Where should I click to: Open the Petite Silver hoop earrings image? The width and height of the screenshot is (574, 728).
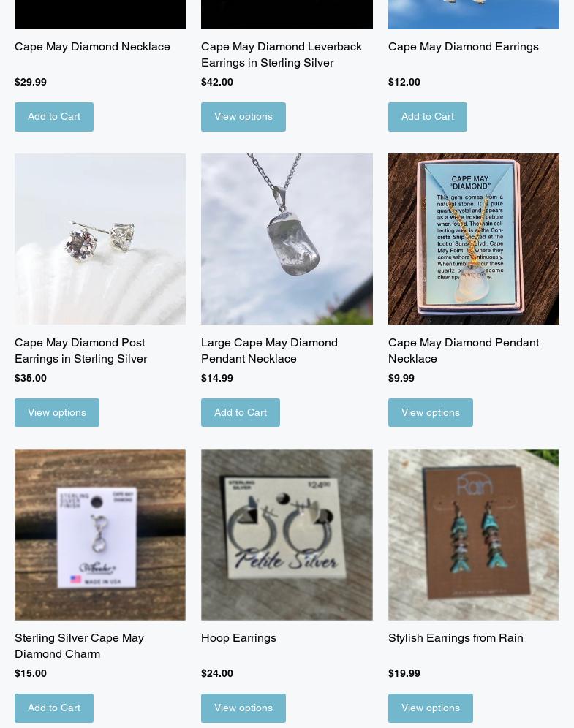287,534
